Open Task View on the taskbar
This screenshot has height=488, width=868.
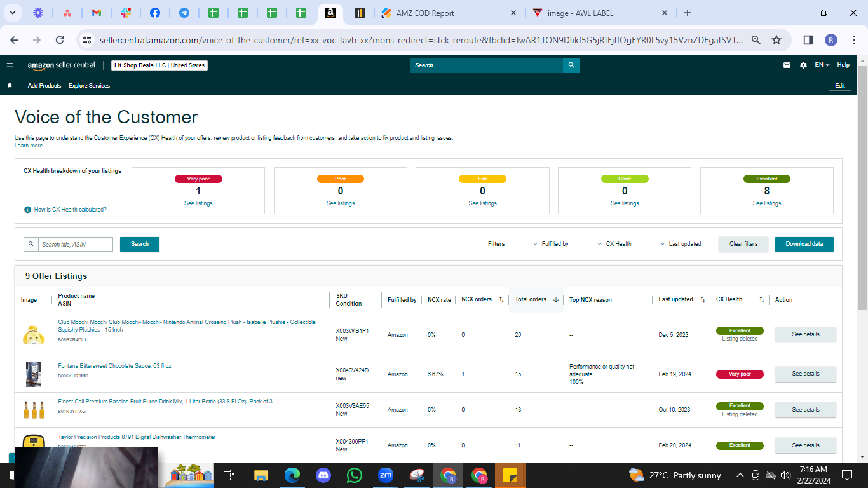coord(229,475)
